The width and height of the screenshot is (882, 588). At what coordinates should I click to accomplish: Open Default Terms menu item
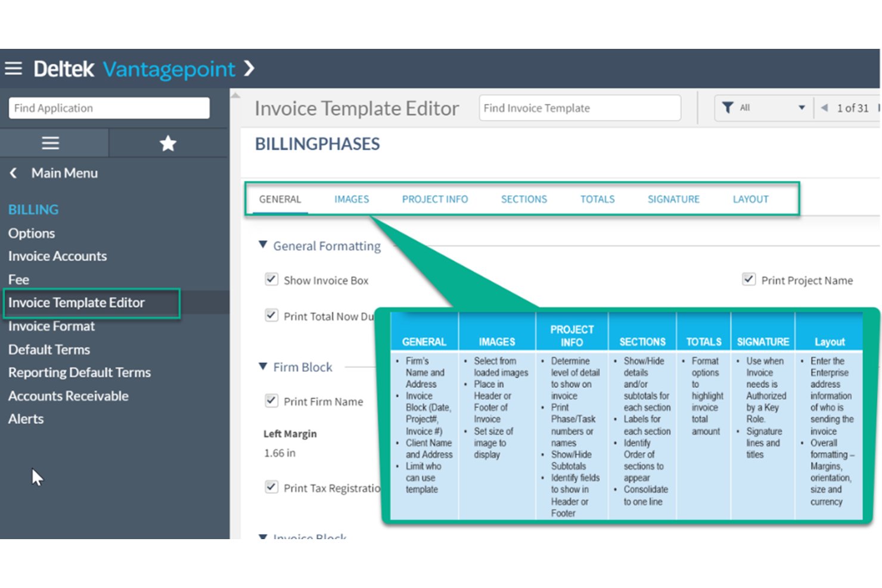tap(49, 350)
